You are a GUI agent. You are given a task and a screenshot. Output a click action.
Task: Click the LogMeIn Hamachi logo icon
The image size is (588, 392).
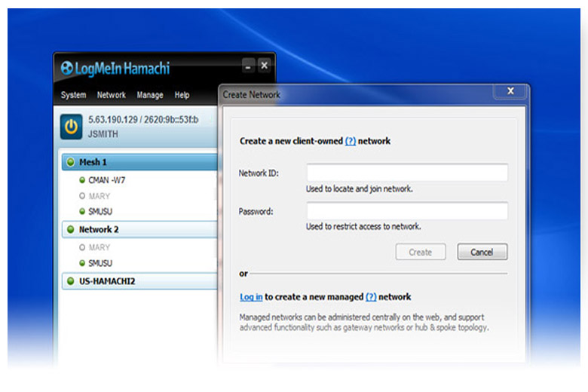[x=67, y=69]
